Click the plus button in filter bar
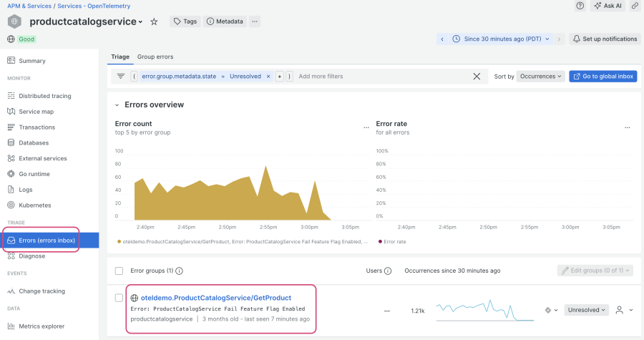The image size is (644, 340). [x=279, y=77]
